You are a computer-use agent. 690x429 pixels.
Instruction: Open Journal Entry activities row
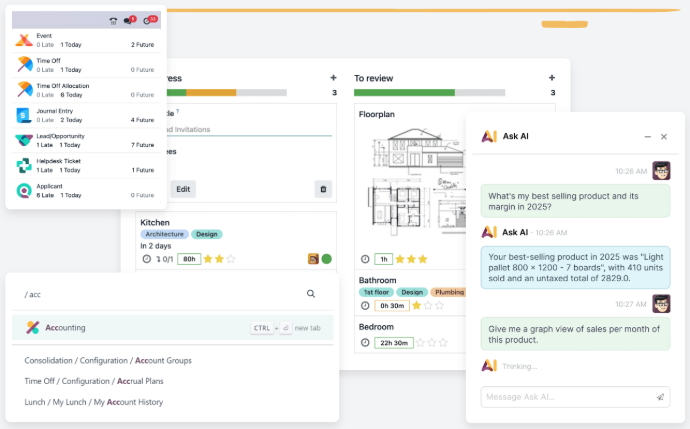(85, 114)
